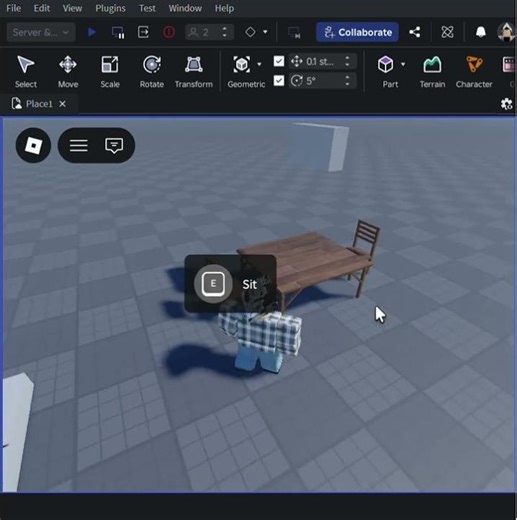Open the File menu
Image resolution: width=517 pixels, height=520 pixels.
(x=13, y=8)
